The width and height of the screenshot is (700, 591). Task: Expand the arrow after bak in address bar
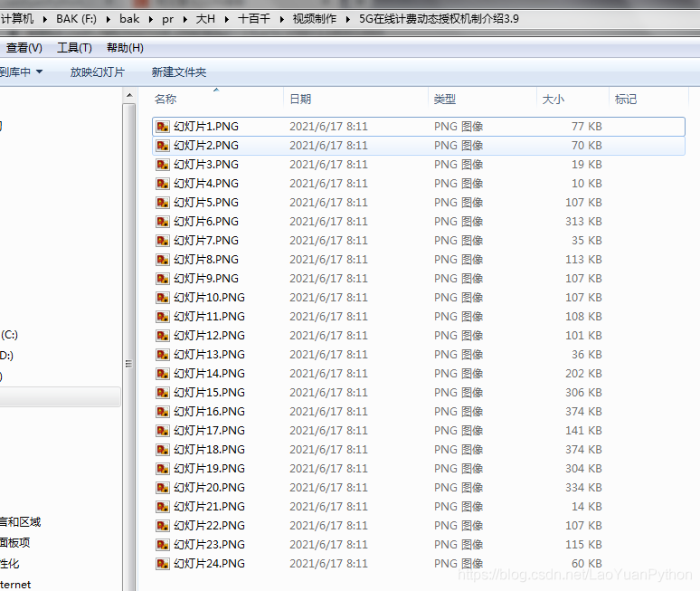point(150,19)
